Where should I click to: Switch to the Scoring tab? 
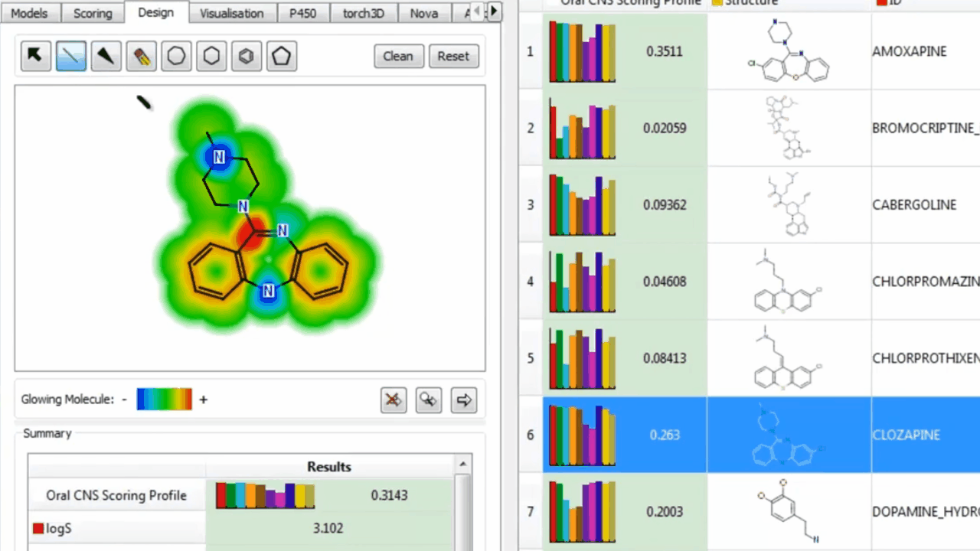[93, 13]
